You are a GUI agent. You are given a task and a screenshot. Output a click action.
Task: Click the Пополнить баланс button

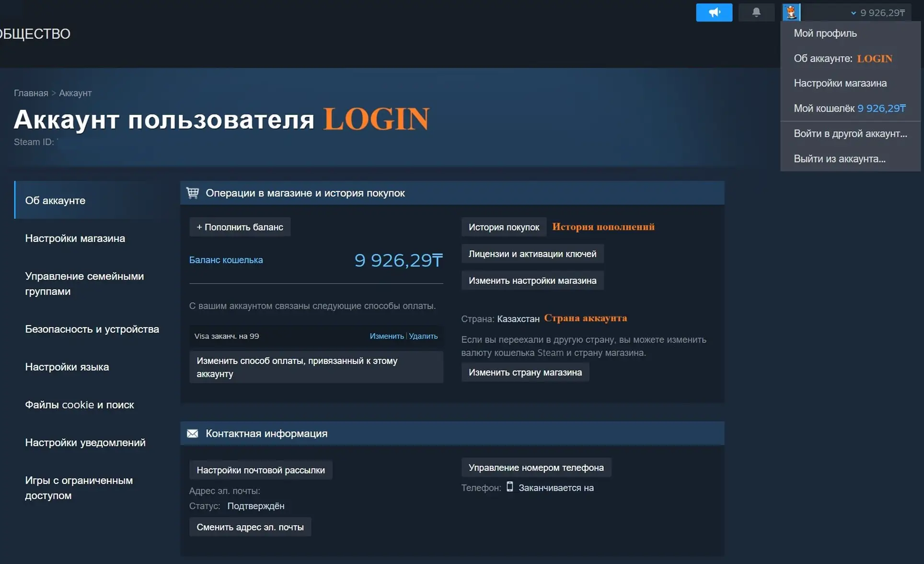240,227
